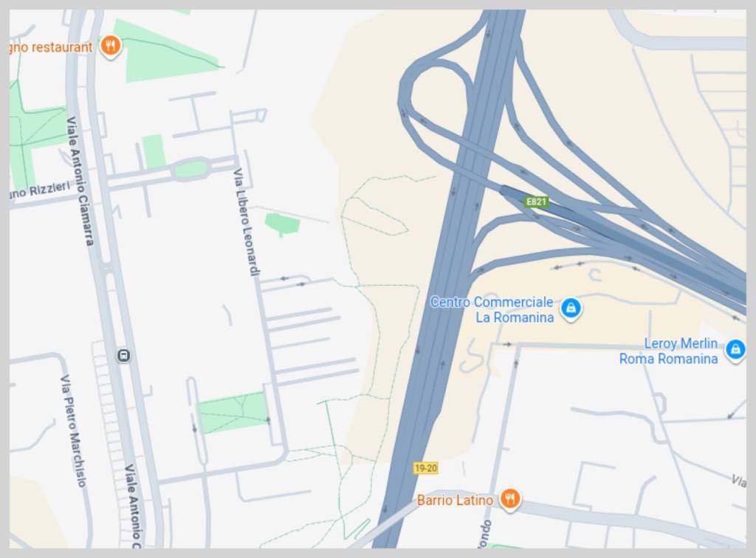756x558 pixels.
Task: Click the upper Viale Antonio Ciamarra street label
Action: tap(80, 181)
